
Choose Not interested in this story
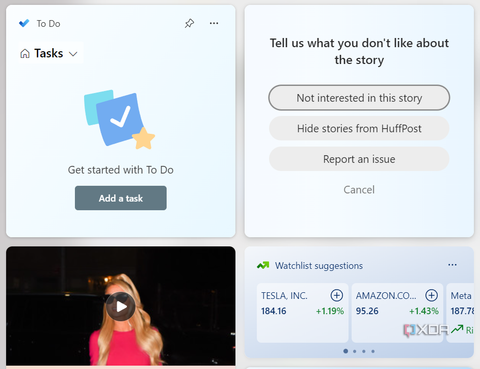pos(359,98)
